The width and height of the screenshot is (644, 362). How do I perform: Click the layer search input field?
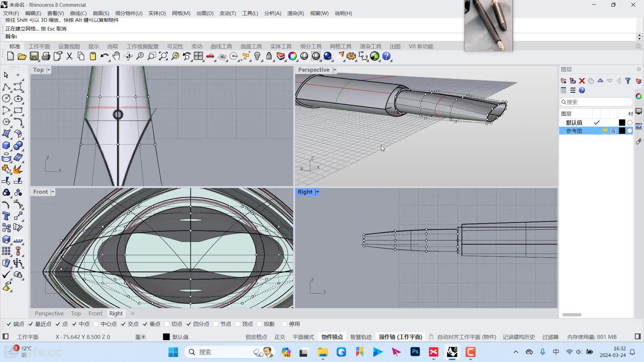(596, 102)
